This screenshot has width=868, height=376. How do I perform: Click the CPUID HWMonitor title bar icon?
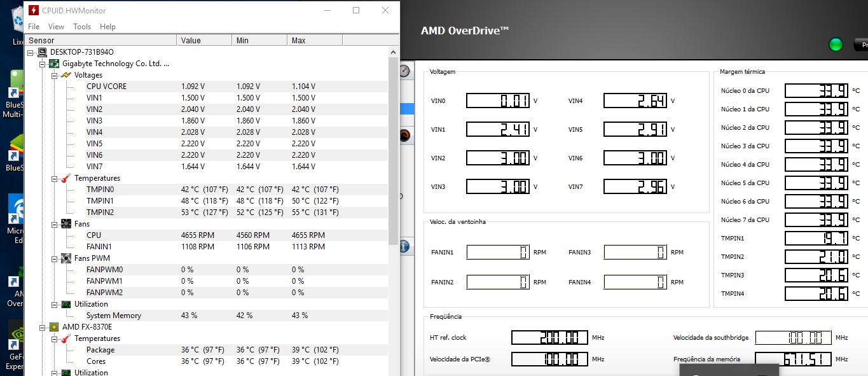pos(34,10)
